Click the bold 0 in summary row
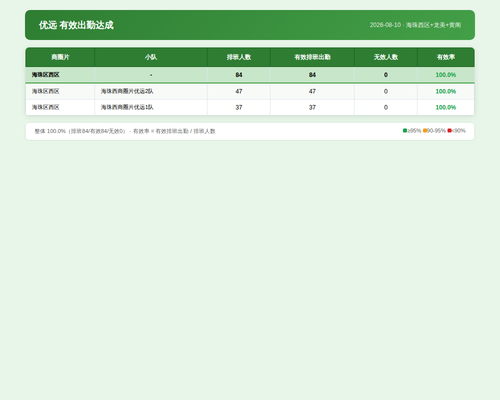 tap(386, 75)
